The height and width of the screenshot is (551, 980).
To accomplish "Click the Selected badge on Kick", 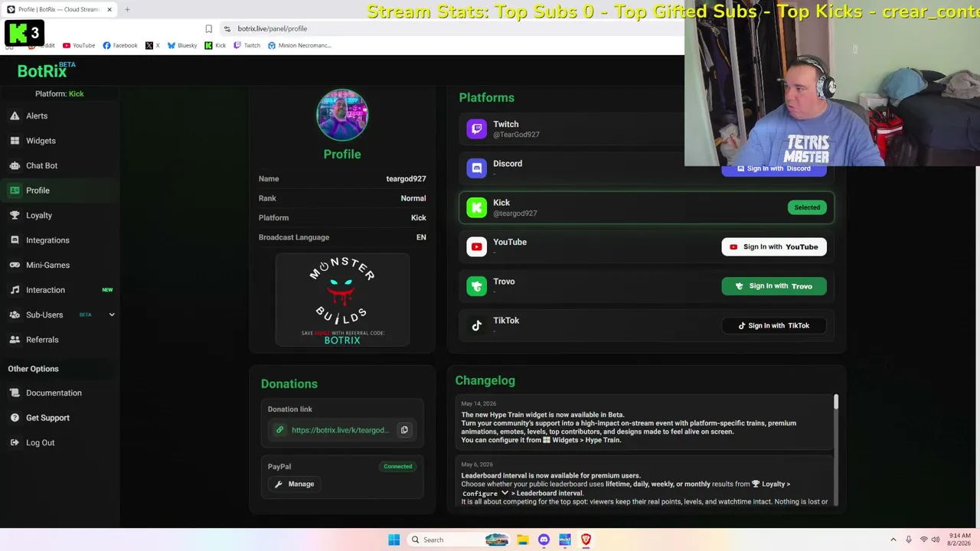I will [807, 207].
